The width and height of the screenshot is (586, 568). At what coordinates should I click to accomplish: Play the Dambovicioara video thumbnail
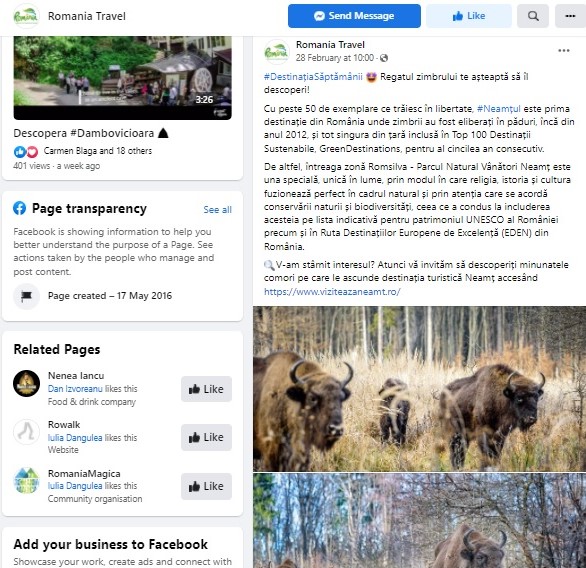pos(123,78)
